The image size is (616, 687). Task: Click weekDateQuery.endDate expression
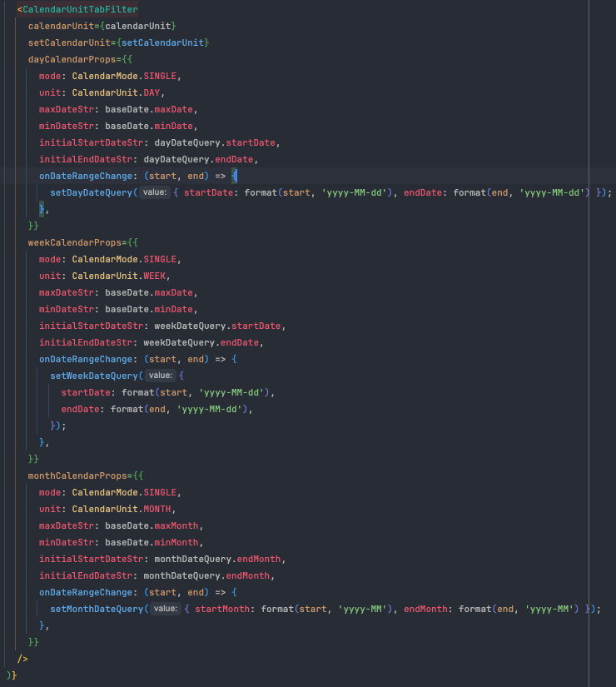201,342
